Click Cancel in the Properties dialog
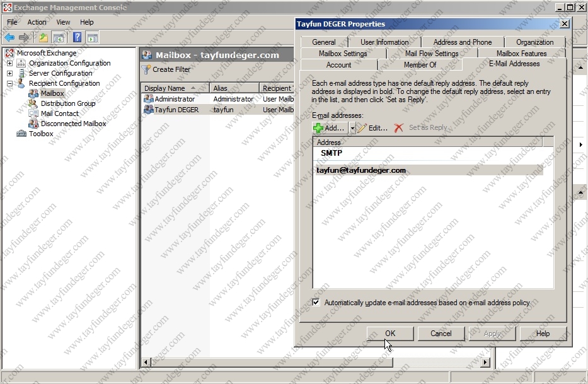588x384 pixels. [x=441, y=334]
